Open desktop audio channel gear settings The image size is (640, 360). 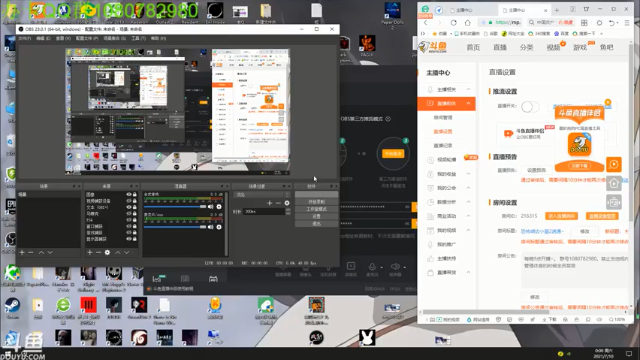tap(219, 207)
